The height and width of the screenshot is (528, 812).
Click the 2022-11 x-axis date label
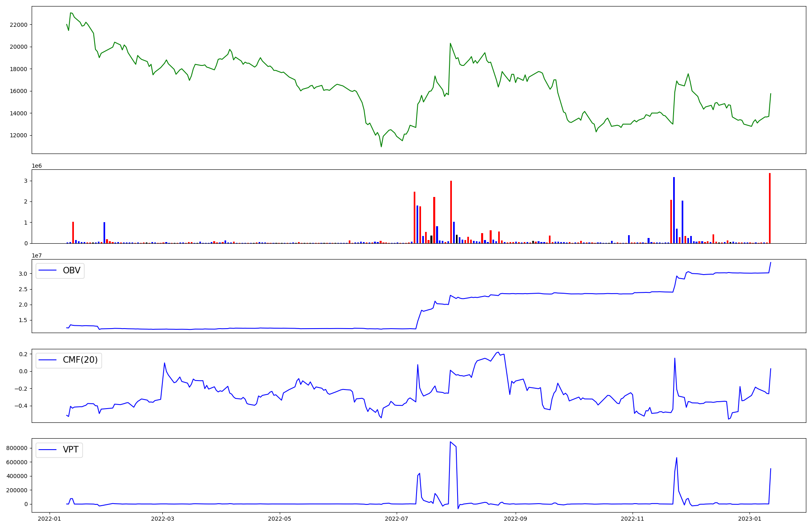633,519
